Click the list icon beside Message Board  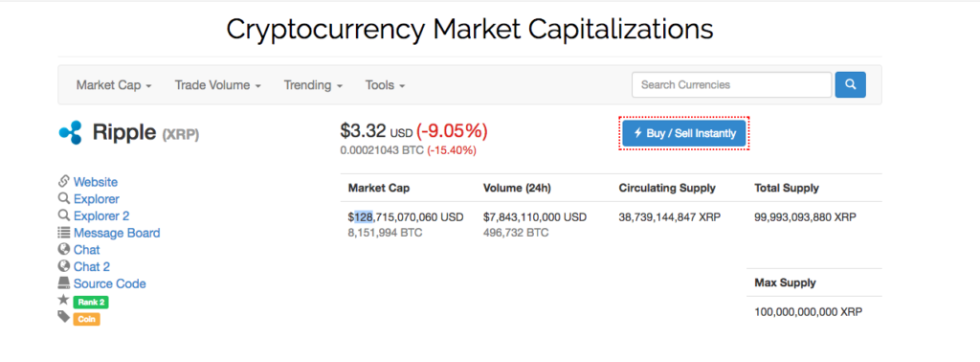point(63,232)
